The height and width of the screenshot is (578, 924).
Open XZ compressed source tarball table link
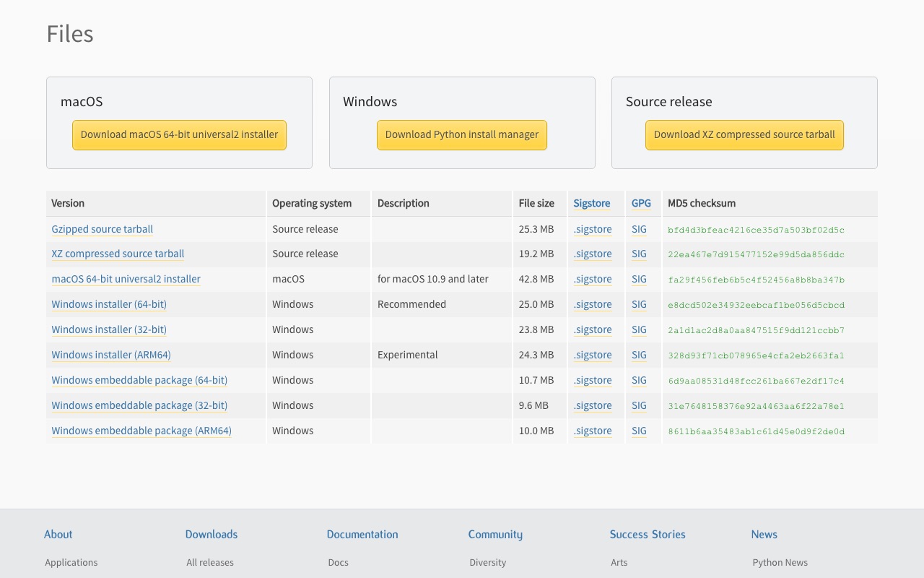pos(118,254)
